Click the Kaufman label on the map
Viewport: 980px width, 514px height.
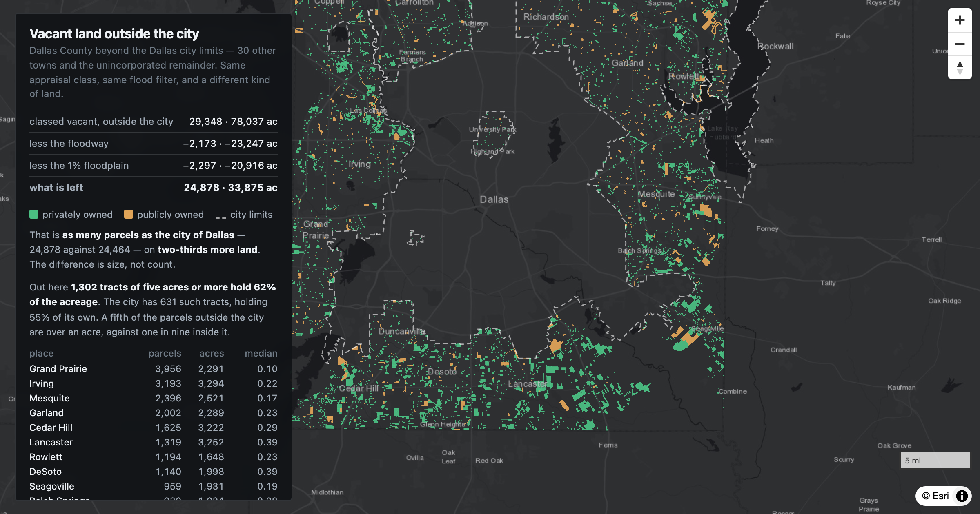(x=901, y=387)
